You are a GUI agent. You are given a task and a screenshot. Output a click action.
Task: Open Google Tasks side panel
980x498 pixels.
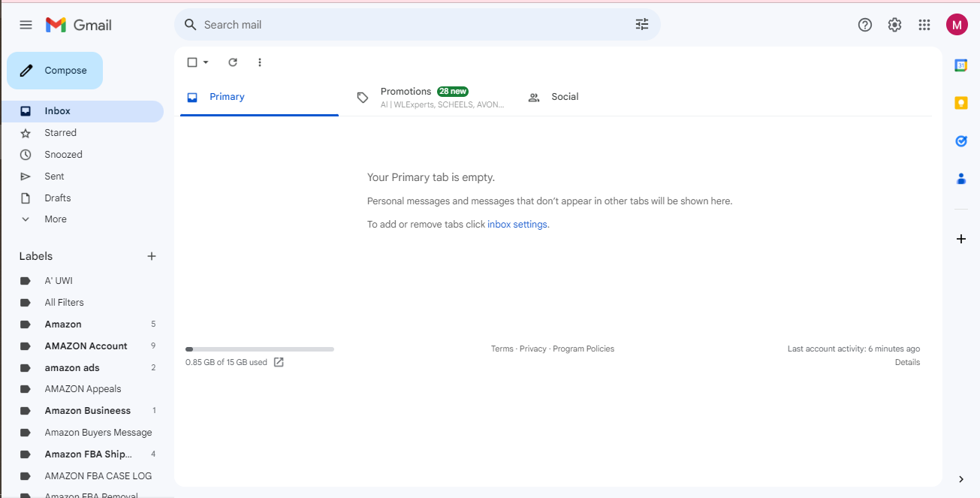tap(960, 140)
